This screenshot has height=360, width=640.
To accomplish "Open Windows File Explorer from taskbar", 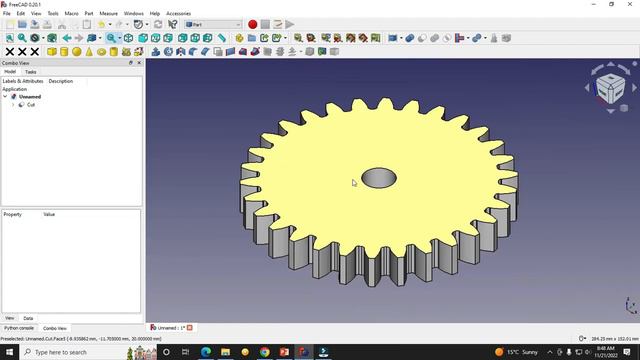I will [x=225, y=352].
